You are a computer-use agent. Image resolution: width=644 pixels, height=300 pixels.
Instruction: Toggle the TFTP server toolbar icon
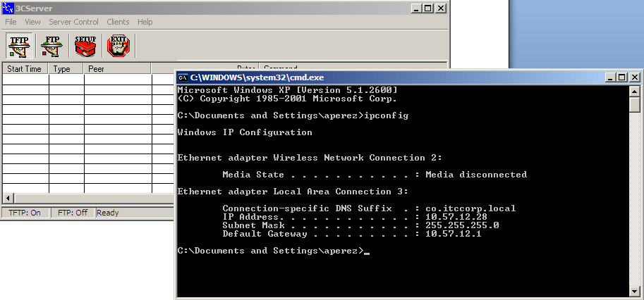19,46
